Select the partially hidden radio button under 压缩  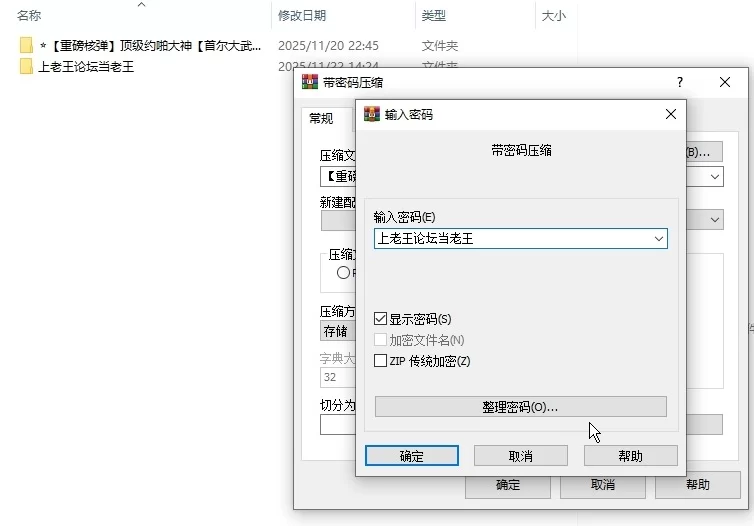(x=343, y=273)
